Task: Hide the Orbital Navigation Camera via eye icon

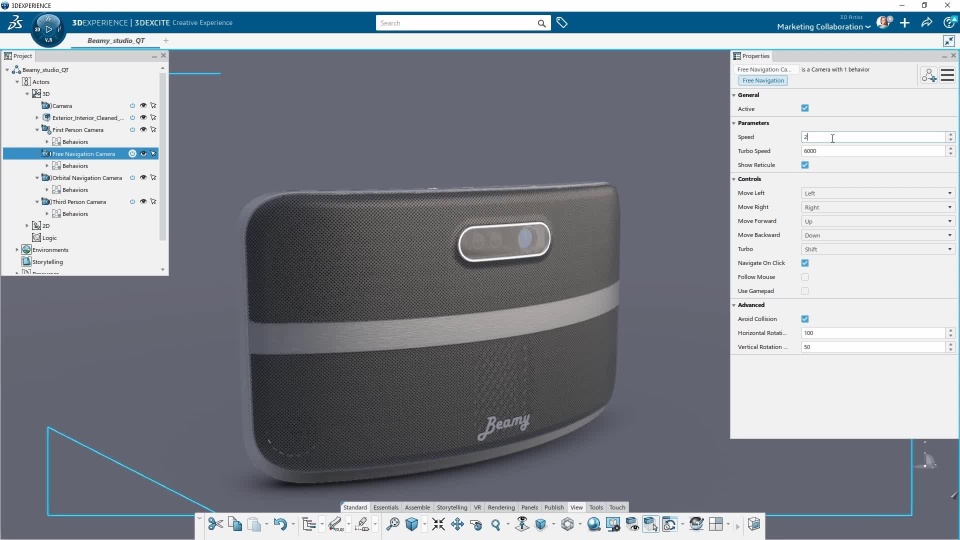Action: pos(143,178)
